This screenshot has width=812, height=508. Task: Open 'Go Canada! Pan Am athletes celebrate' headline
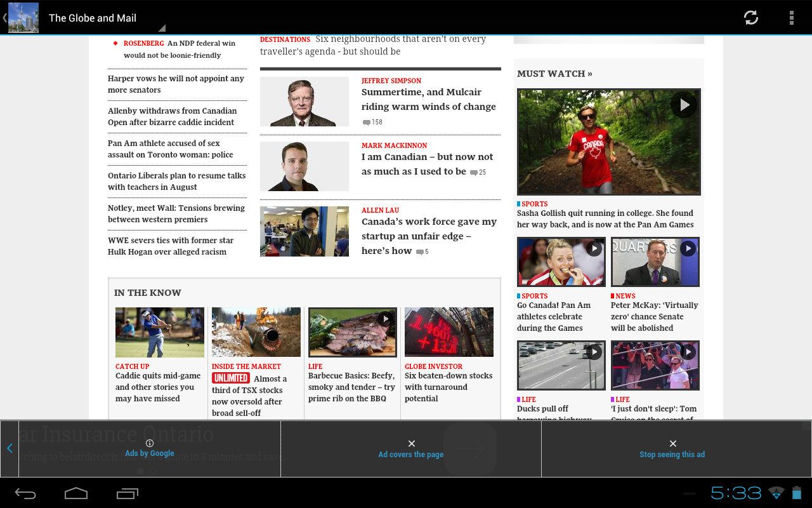coord(554,317)
